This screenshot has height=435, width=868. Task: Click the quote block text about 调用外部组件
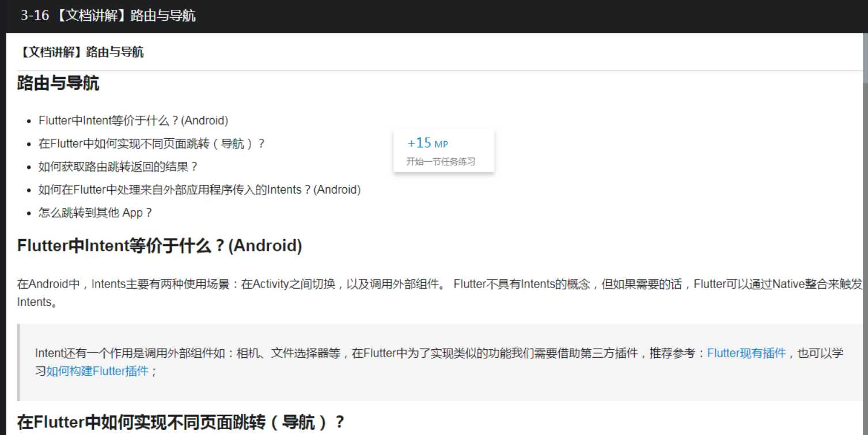click(x=439, y=362)
